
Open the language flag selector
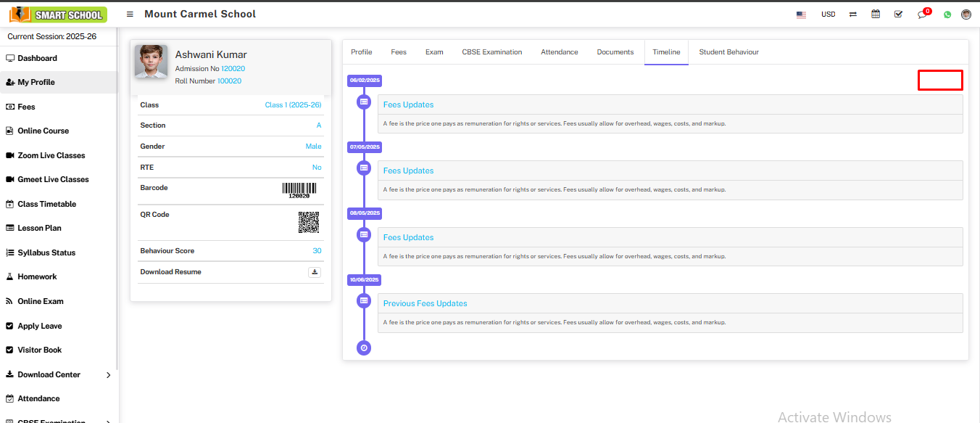[x=801, y=15]
